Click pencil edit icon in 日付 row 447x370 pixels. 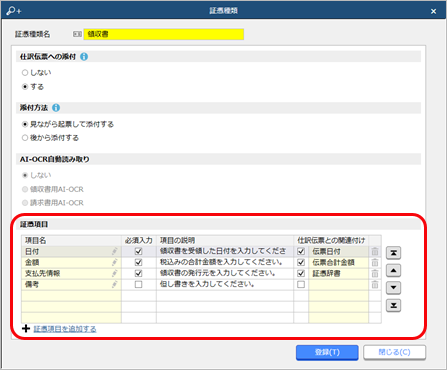click(x=115, y=251)
